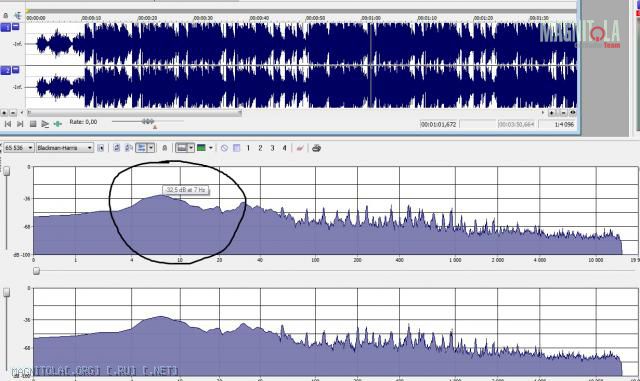Click the normal display graph icon
Image resolution: width=640 pixels, height=381 pixels.
point(181,148)
